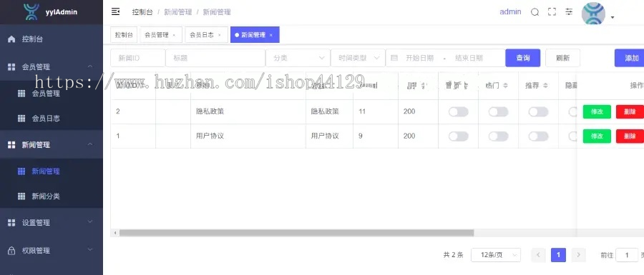Click the 开始日期 date field

click(x=420, y=58)
